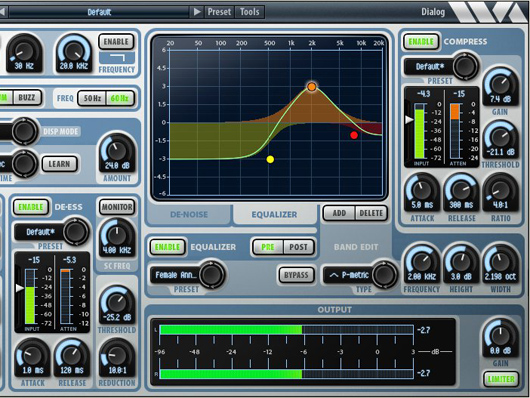Click the Default preset name field
The width and height of the screenshot is (530, 398).
[x=99, y=12]
